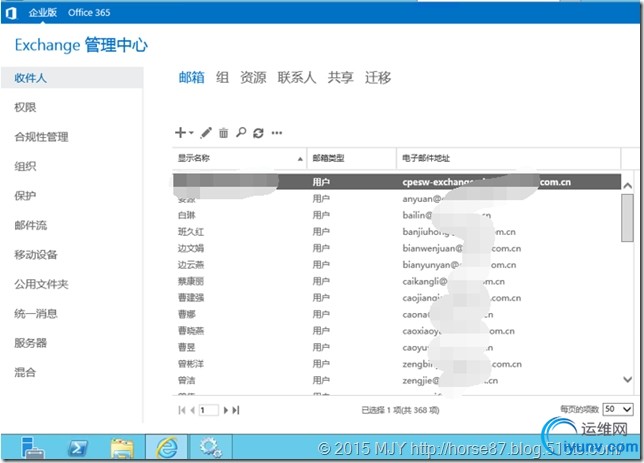Viewport: 644px width, 463px height.
Task: Select the 班久红 mailbox row
Action: click(x=397, y=232)
